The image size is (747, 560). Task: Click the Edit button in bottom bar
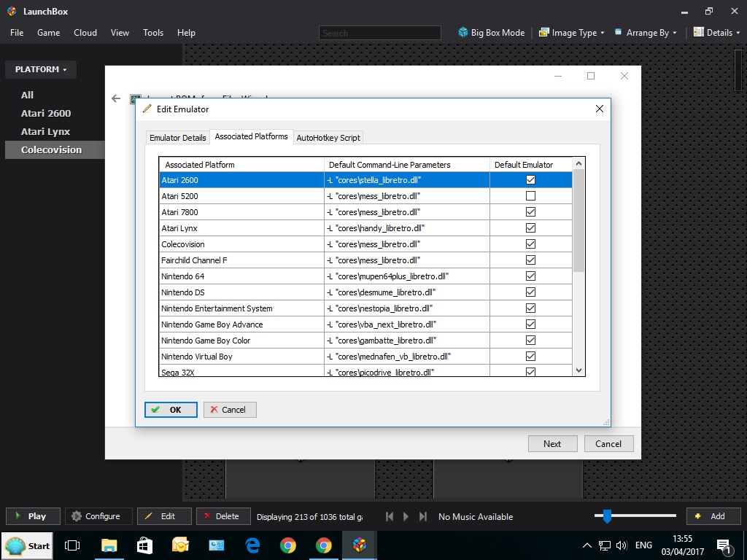tap(164, 516)
